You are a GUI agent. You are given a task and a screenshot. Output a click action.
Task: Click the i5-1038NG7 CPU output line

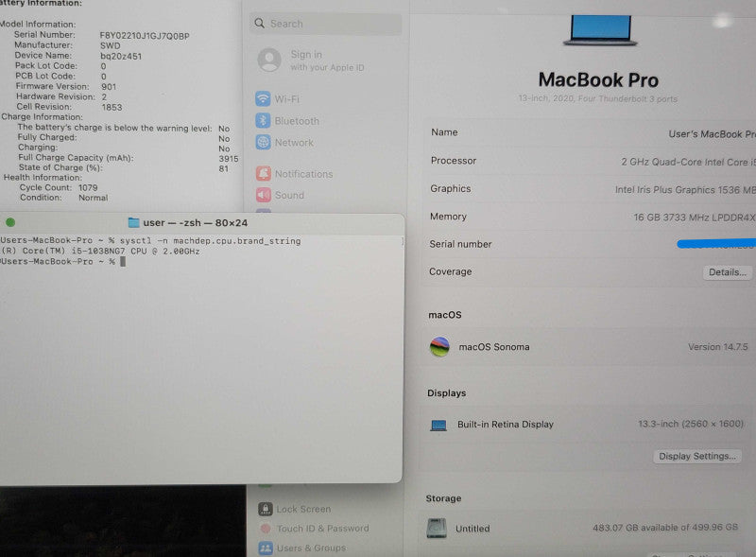pos(100,251)
